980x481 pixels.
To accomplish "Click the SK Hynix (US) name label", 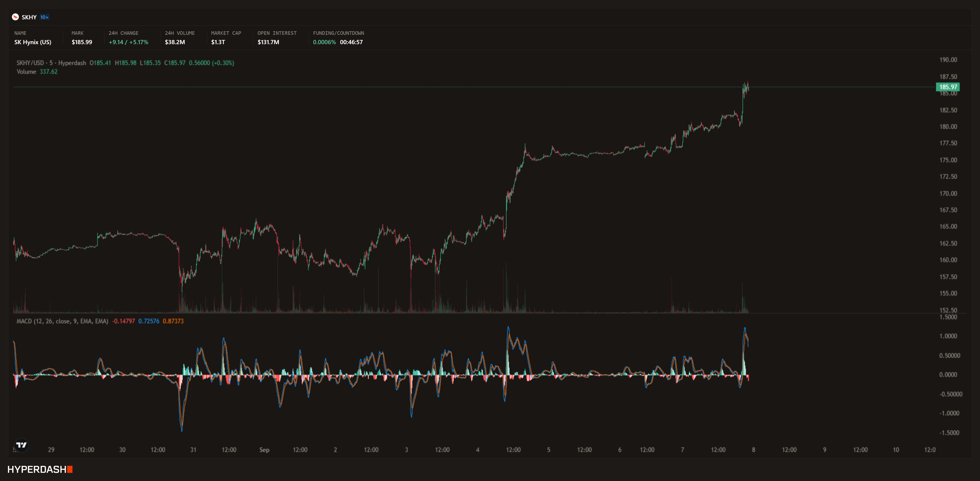I will [x=33, y=42].
